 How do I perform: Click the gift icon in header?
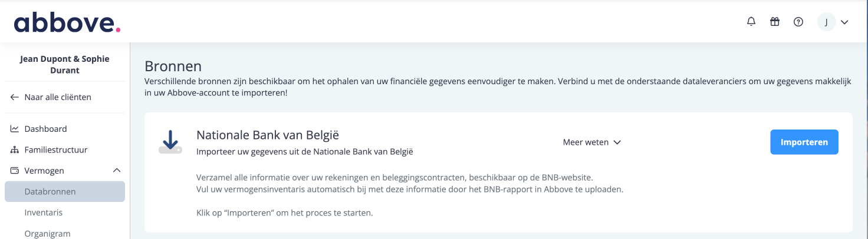click(x=775, y=22)
